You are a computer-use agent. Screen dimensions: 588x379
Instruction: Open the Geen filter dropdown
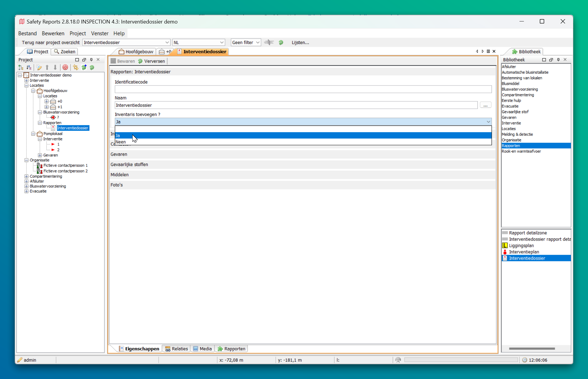pos(246,43)
